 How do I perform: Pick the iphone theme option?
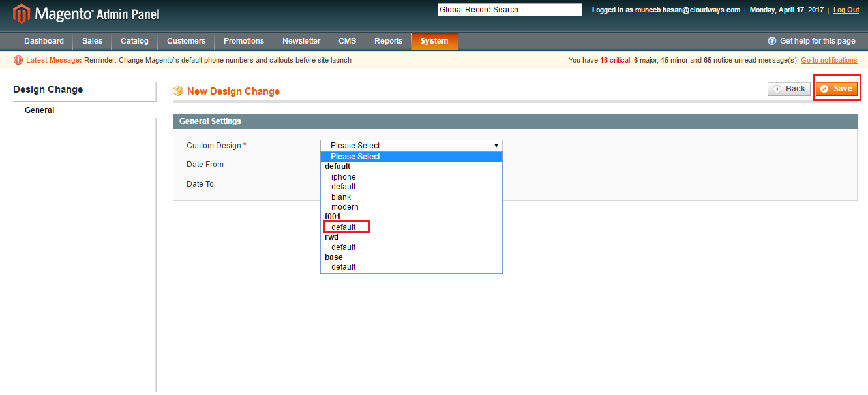click(x=343, y=177)
